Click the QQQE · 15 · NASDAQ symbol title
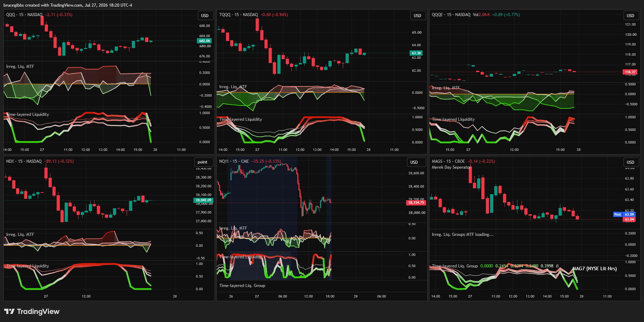Screen dimensions: 644x322 (x=451, y=15)
